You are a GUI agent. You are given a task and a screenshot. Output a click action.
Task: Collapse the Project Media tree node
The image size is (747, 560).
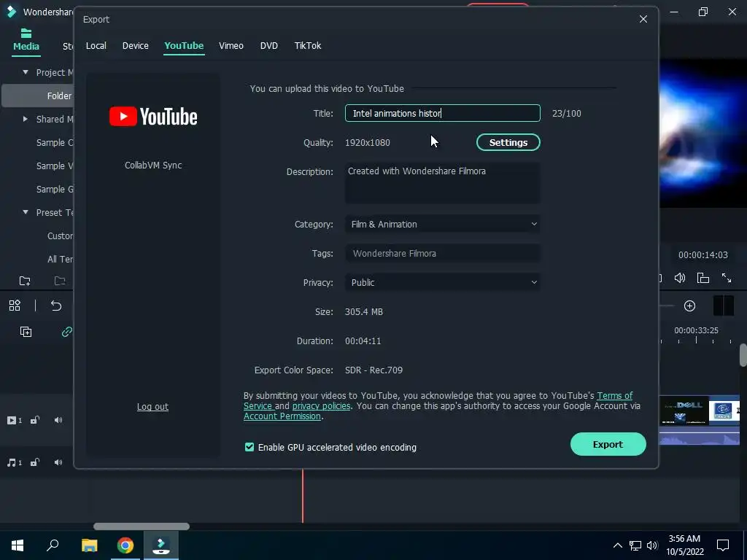[26, 72]
